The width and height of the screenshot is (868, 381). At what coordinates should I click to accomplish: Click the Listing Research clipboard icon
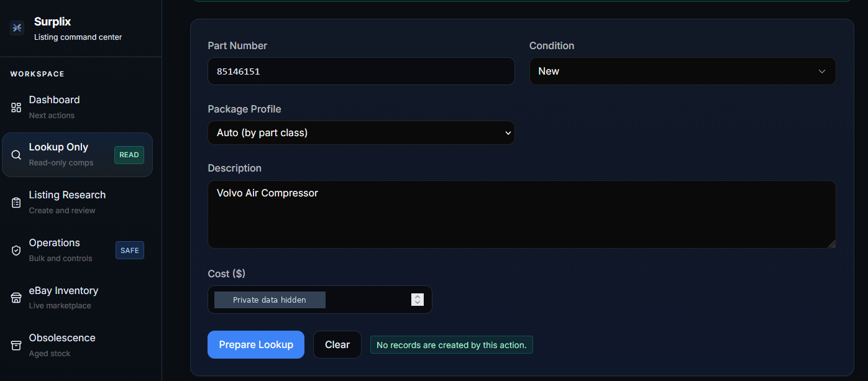point(16,203)
